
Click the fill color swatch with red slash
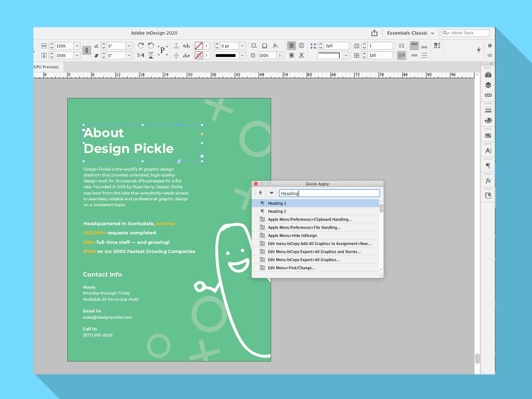pos(198,46)
